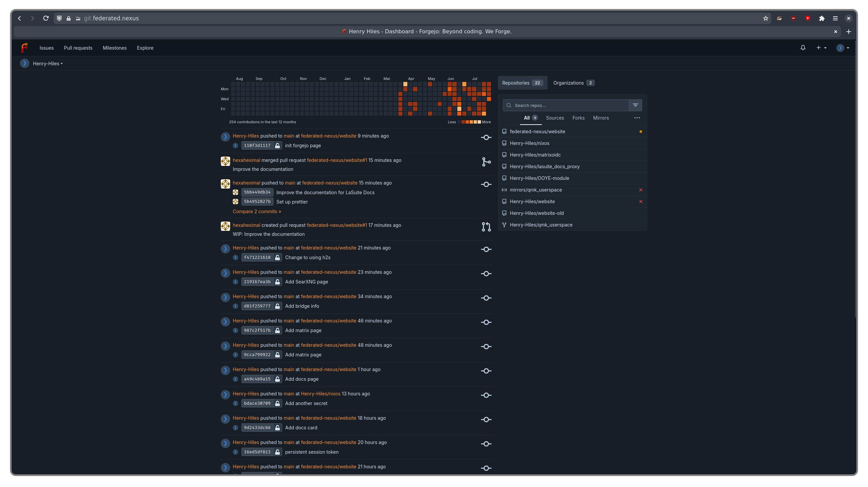
Task: Open the three-dots more filters menu
Action: tap(637, 118)
